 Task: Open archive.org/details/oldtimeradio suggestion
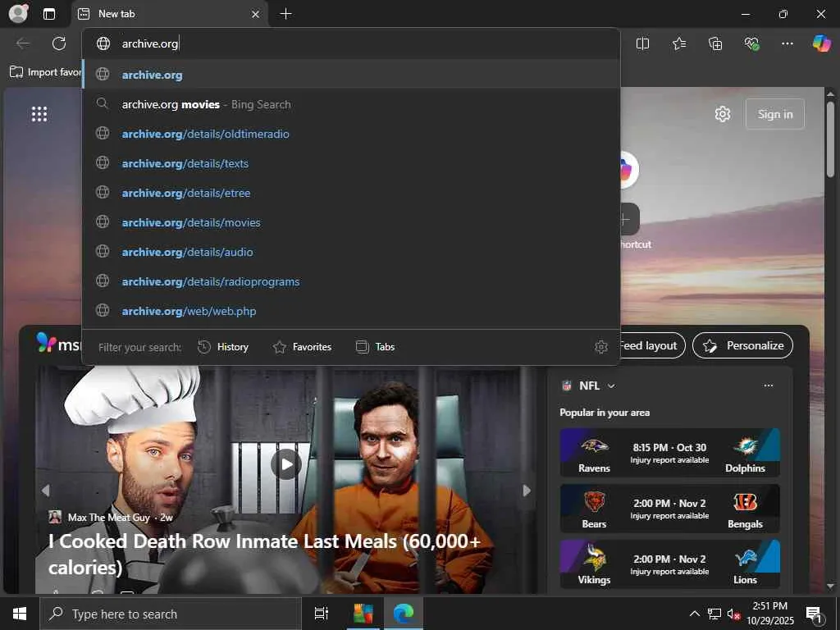pos(351,134)
